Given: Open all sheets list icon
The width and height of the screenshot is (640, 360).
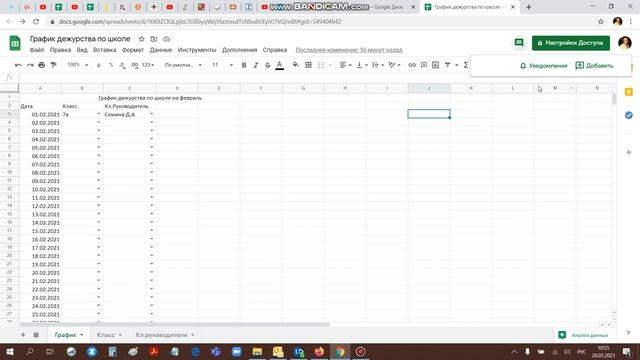Looking at the screenshot, I should 36,335.
